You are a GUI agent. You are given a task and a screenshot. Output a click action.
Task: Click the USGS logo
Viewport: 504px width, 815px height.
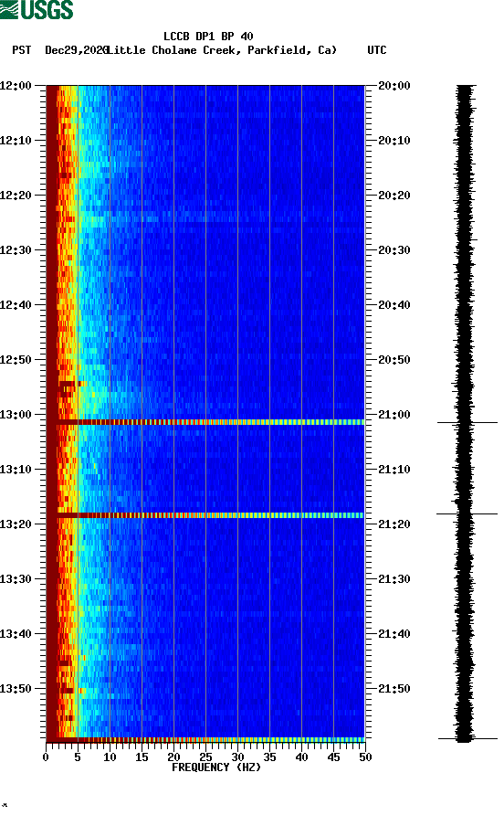click(x=37, y=9)
